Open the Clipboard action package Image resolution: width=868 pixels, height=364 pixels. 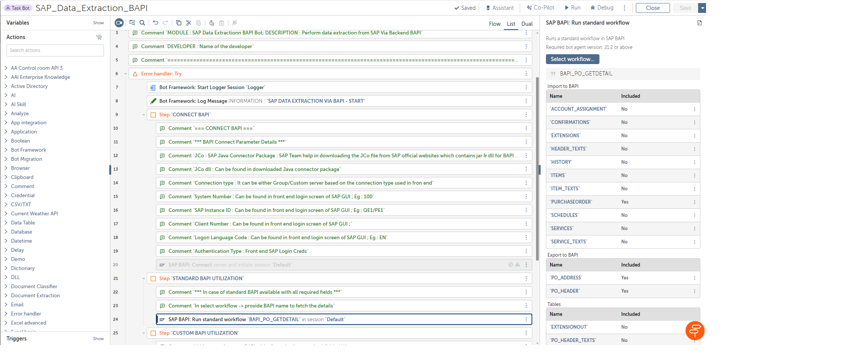(22, 177)
